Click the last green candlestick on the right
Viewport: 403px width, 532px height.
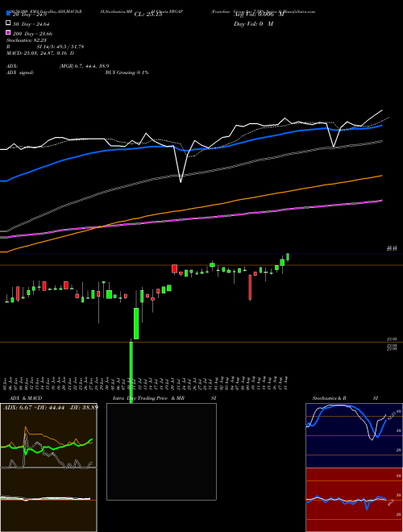coord(288,257)
